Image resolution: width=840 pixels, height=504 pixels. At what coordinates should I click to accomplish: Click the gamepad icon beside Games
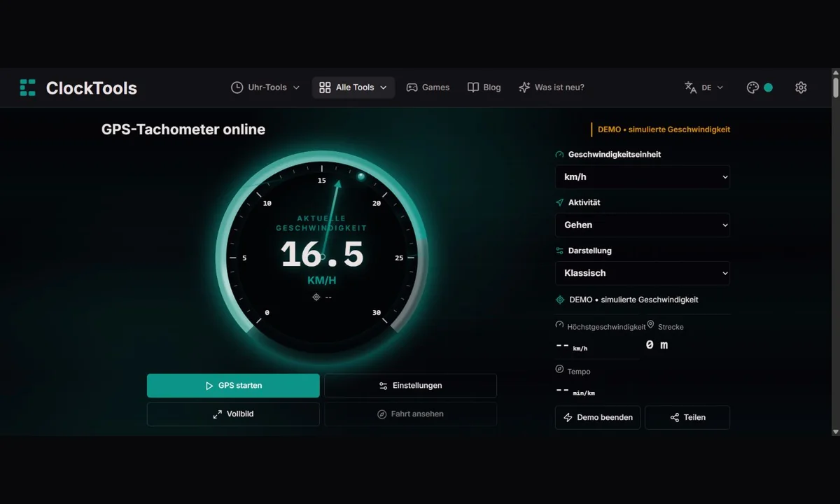[x=412, y=87]
